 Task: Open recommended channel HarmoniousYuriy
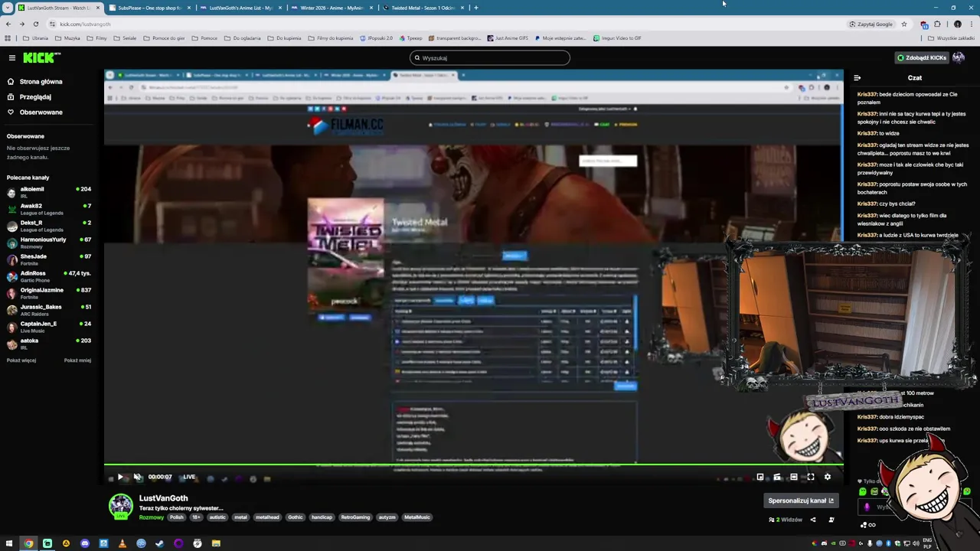[x=49, y=242]
